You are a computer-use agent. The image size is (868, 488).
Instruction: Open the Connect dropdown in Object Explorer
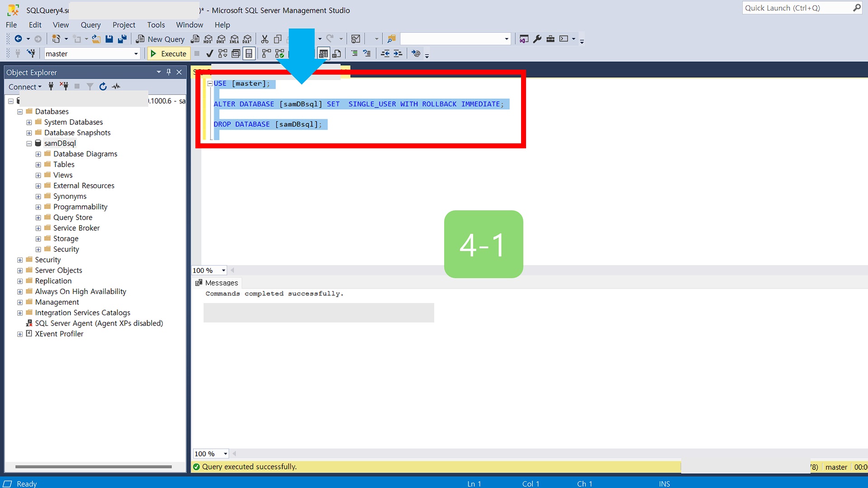25,86
